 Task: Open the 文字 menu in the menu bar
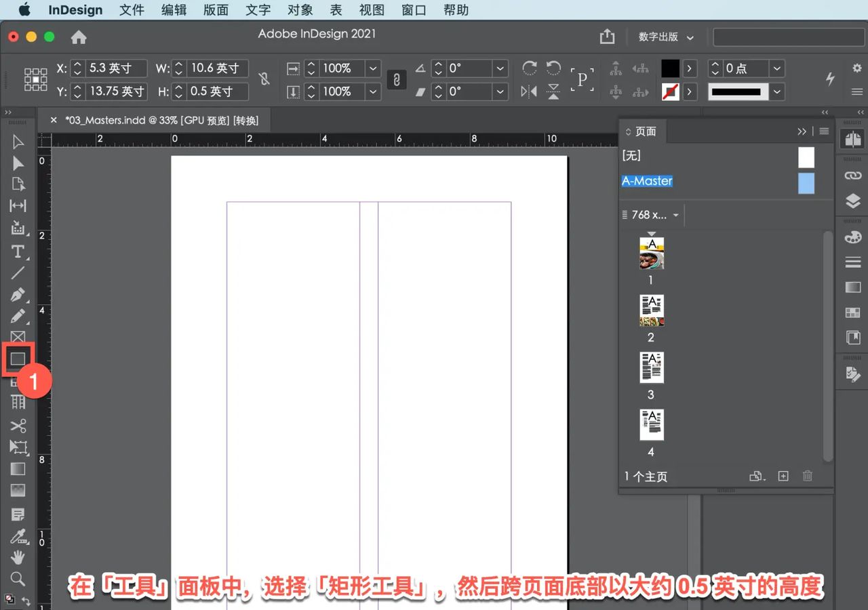257,10
